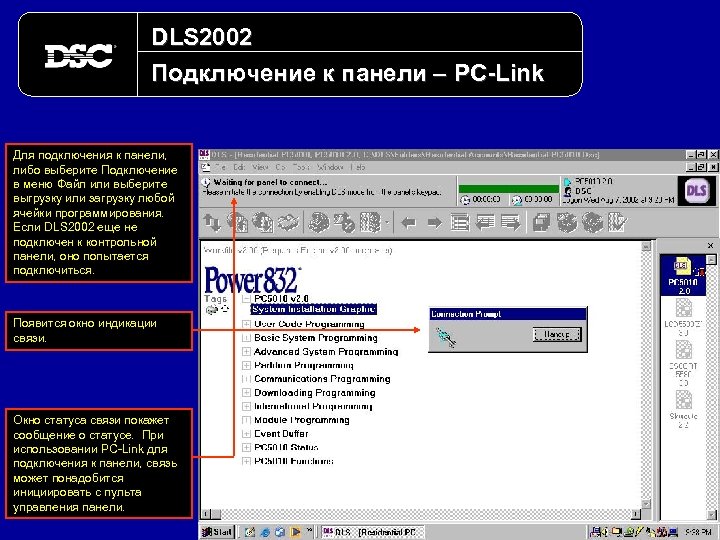Open the View menu
The height and width of the screenshot is (540, 720).
(x=260, y=167)
